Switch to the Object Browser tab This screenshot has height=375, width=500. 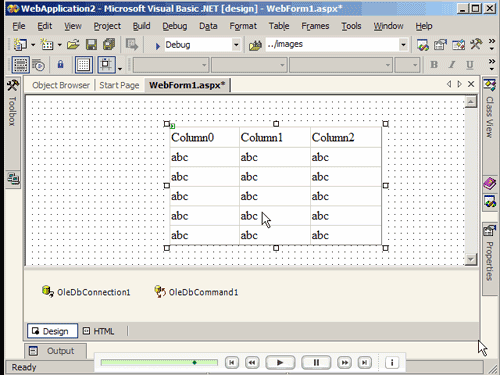click(x=61, y=85)
